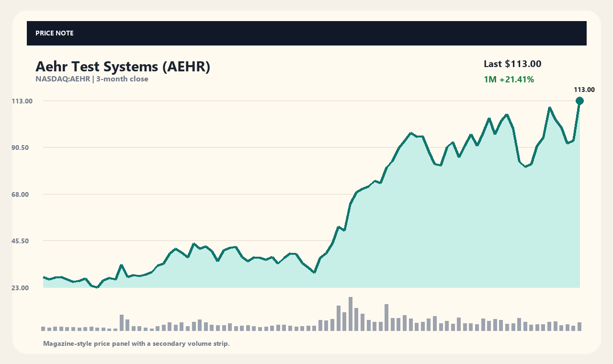Click the final price marker dot
This screenshot has height=364, width=613.
click(579, 101)
